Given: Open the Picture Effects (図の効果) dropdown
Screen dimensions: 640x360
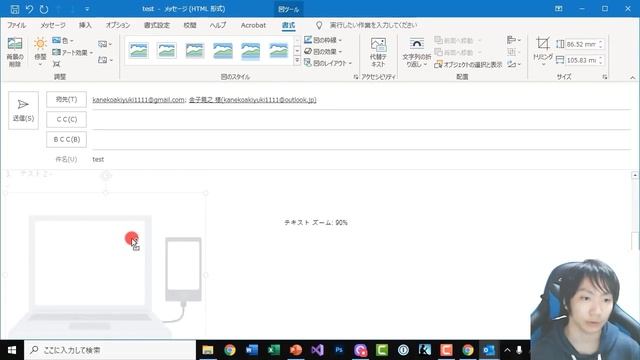Looking at the screenshot, I should [x=323, y=51].
